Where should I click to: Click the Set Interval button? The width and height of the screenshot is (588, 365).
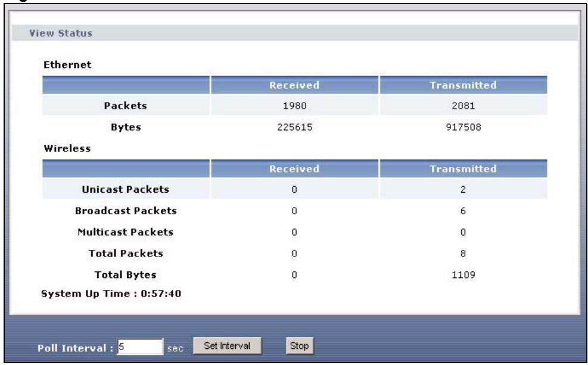(x=227, y=345)
